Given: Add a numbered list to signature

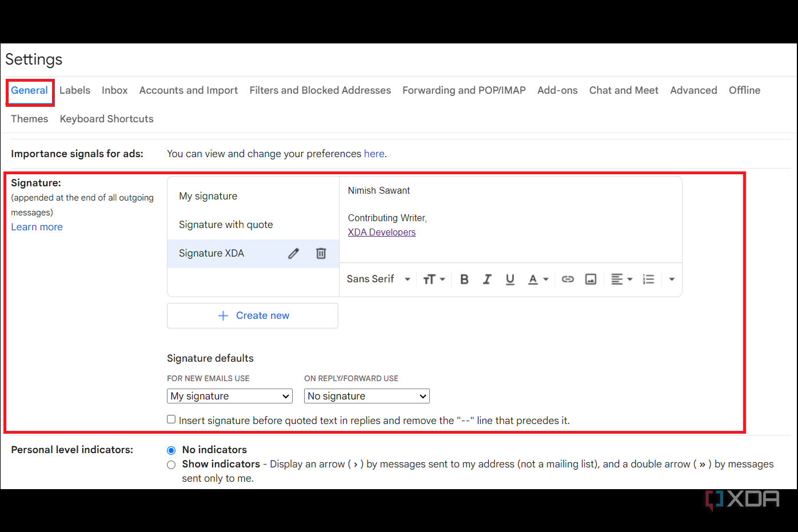Looking at the screenshot, I should pyautogui.click(x=648, y=279).
